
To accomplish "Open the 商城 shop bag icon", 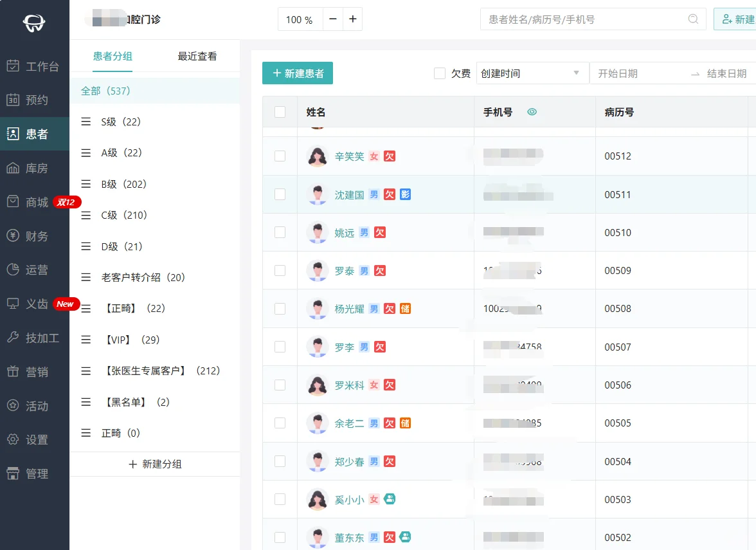I will click(x=13, y=202).
